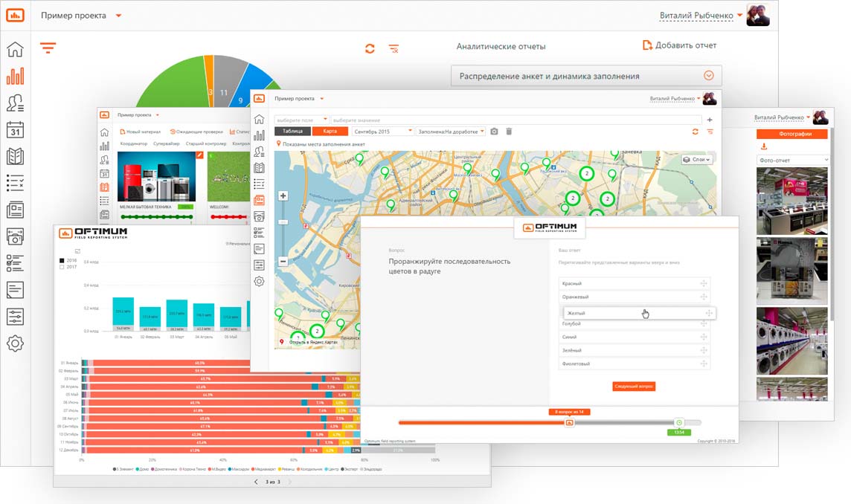Open the Новый материал tab in materials window
This screenshot has width=851, height=504.
(141, 132)
